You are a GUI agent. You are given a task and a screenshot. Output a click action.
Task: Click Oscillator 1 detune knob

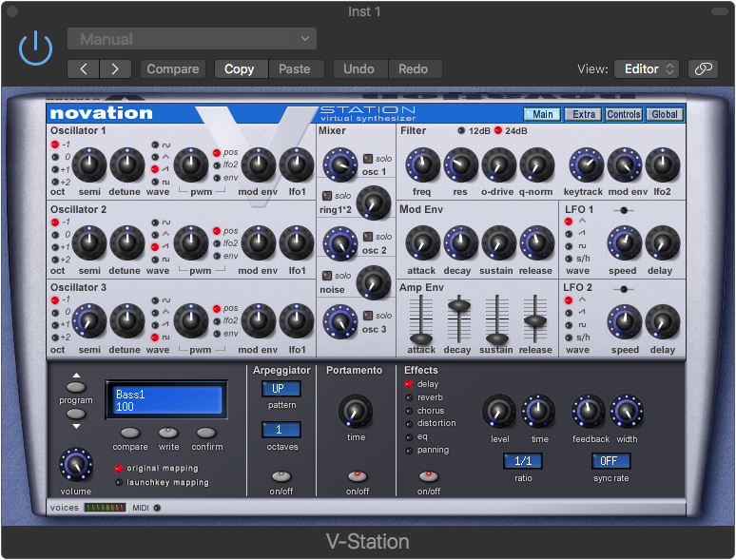[127, 164]
